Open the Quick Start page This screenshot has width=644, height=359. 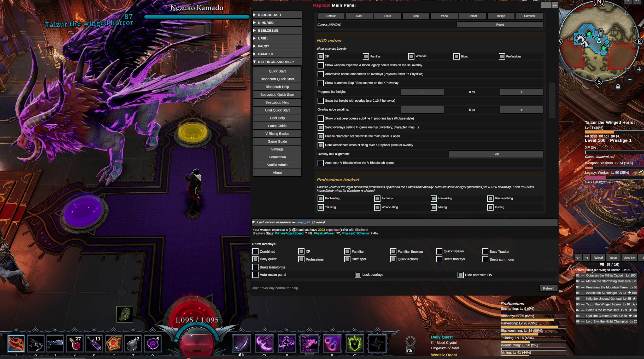coord(277,71)
